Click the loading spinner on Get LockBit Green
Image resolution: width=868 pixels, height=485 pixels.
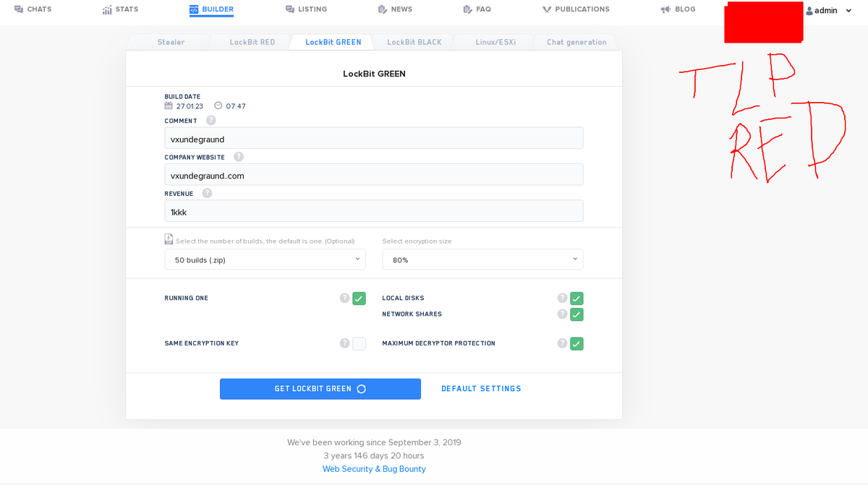[x=362, y=389]
